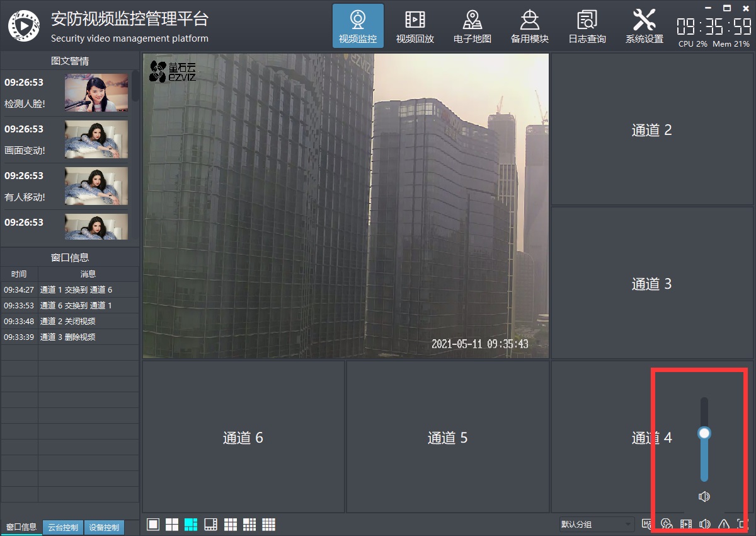The image size is (756, 536).
Task: Open the 电子地图 electronic map module
Action: pos(472,26)
